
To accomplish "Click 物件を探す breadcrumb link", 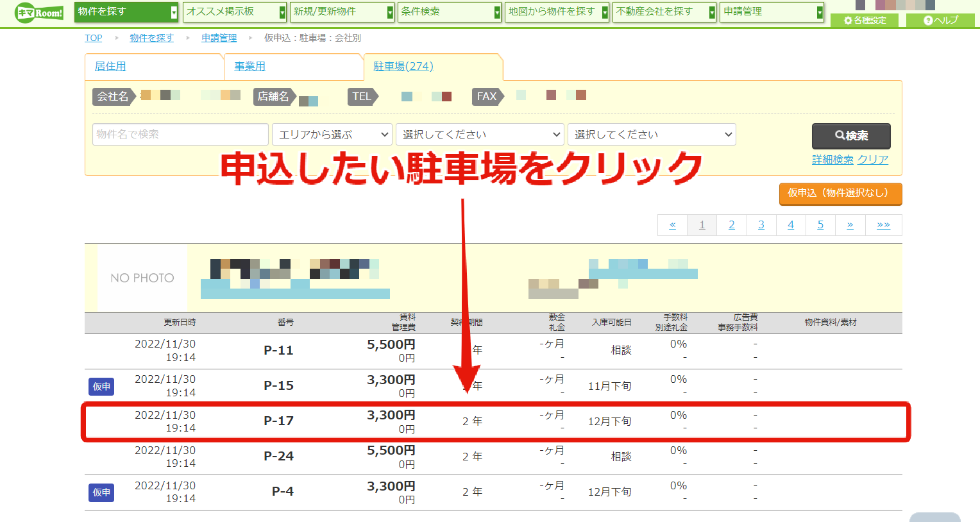I will tap(151, 38).
